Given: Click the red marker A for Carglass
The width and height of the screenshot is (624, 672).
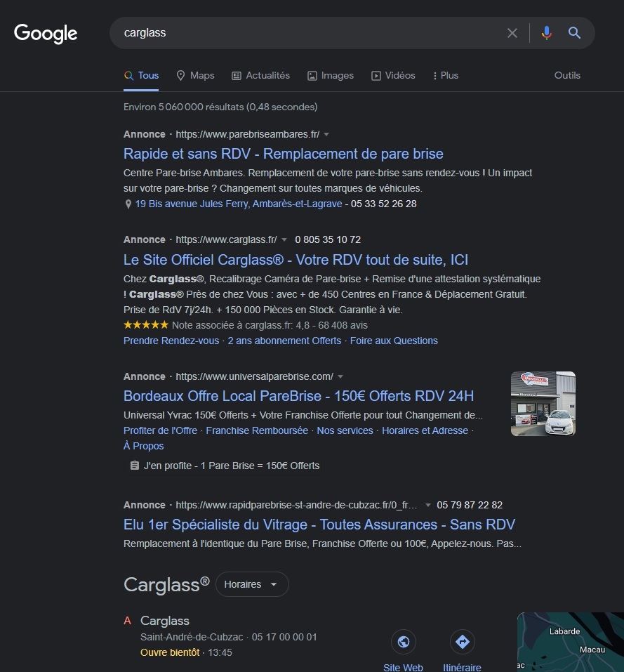Looking at the screenshot, I should [x=127, y=621].
